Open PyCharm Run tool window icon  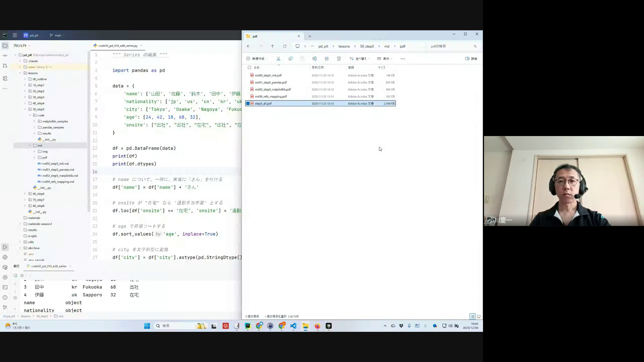(x=5, y=247)
